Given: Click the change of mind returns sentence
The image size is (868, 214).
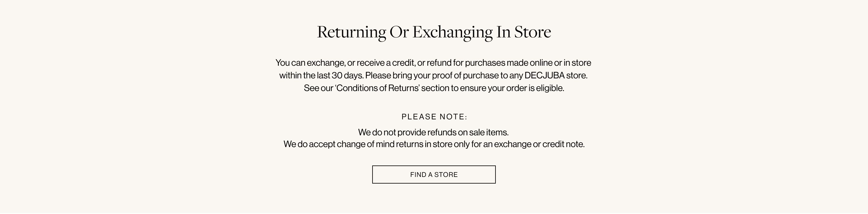Looking at the screenshot, I should [x=434, y=144].
